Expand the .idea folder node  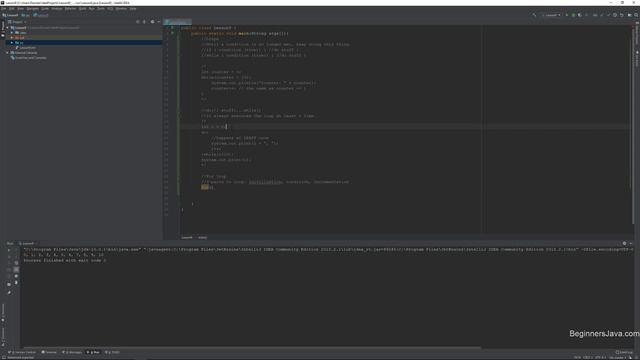pyautogui.click(x=12, y=33)
